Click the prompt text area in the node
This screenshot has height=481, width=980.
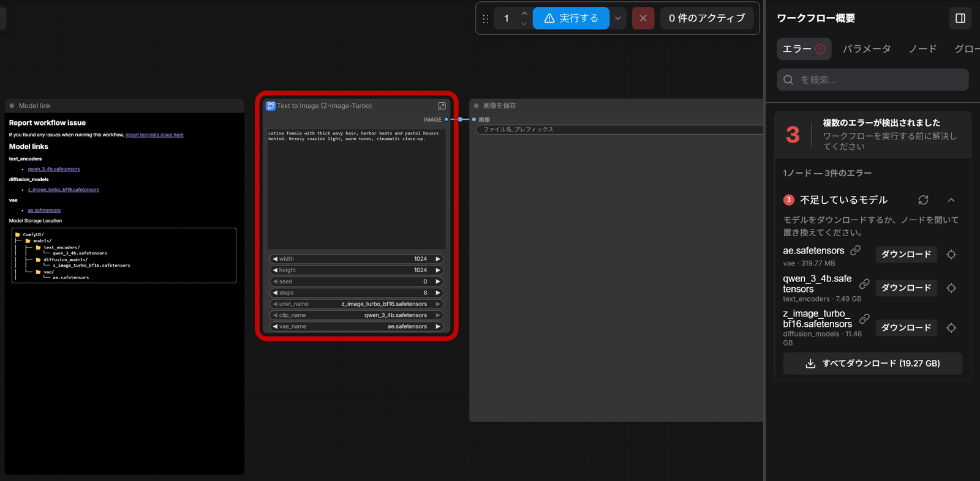pos(356,188)
